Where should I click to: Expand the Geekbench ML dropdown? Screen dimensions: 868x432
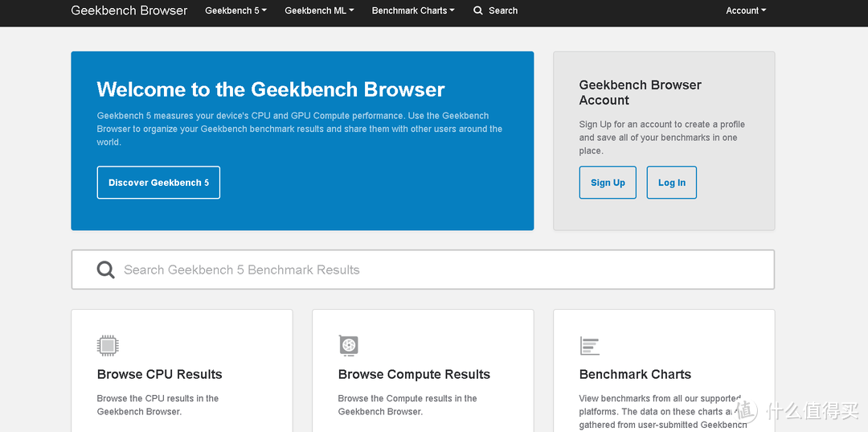tap(319, 10)
